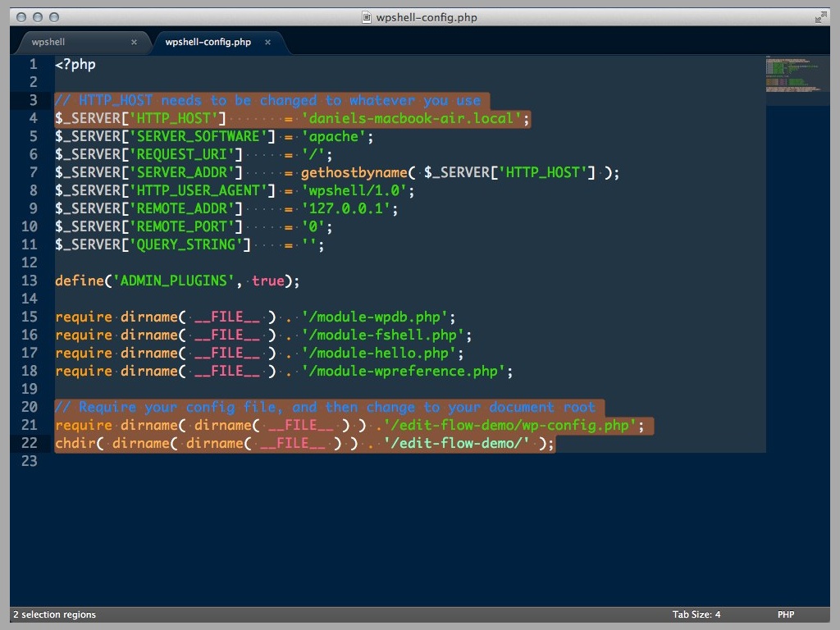
Task: Click the 'Require your config file' comment
Action: coord(325,407)
